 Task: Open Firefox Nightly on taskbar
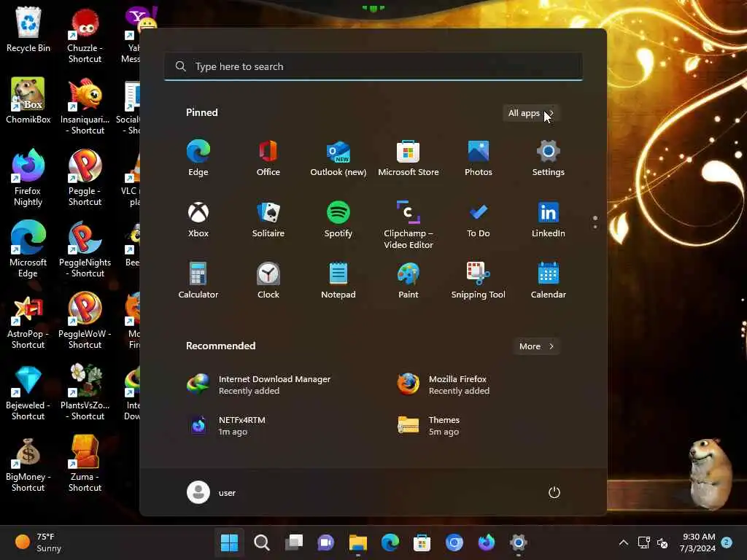tap(487, 542)
